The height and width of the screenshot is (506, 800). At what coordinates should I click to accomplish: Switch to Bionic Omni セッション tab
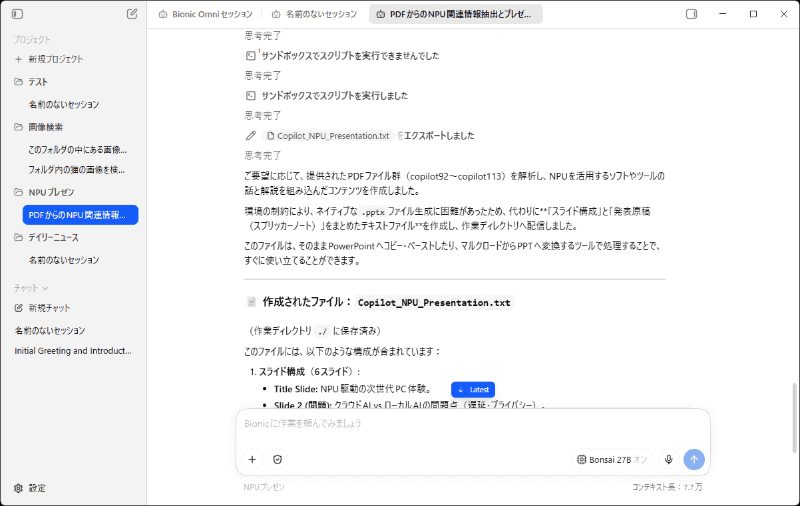[x=206, y=14]
